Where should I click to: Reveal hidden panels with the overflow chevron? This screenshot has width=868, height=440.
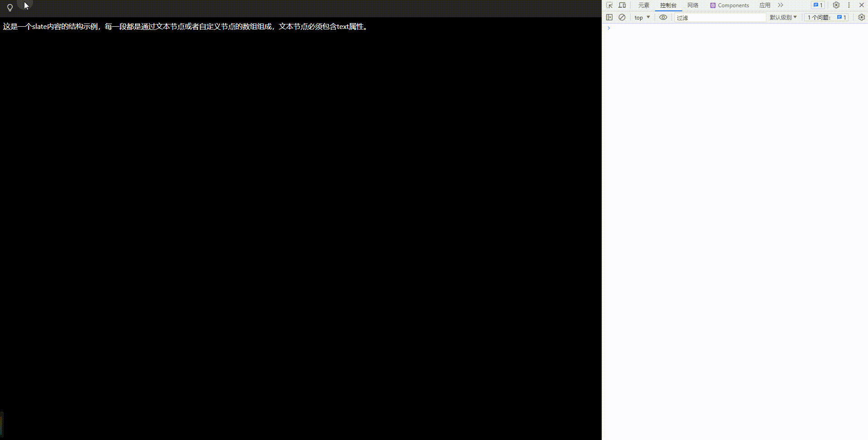[x=781, y=5]
